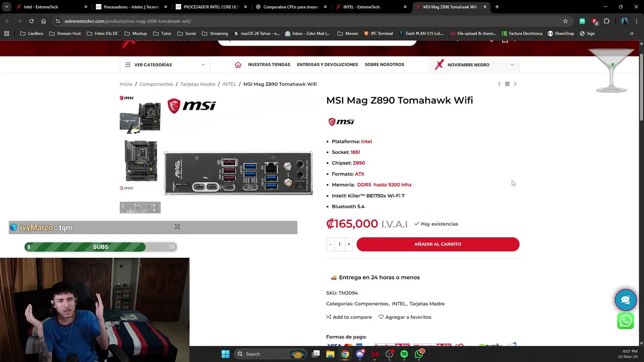Open Sobre Nosotros menu item

[x=384, y=65]
